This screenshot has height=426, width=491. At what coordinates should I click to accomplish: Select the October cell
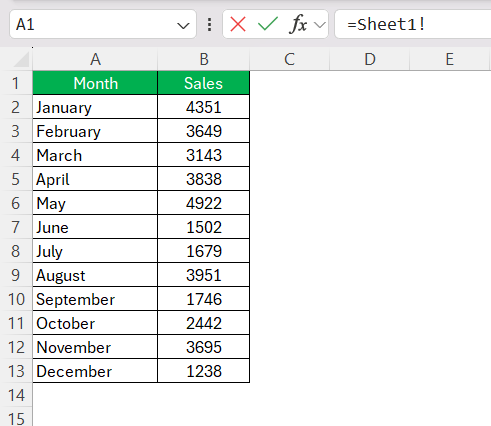[95, 323]
